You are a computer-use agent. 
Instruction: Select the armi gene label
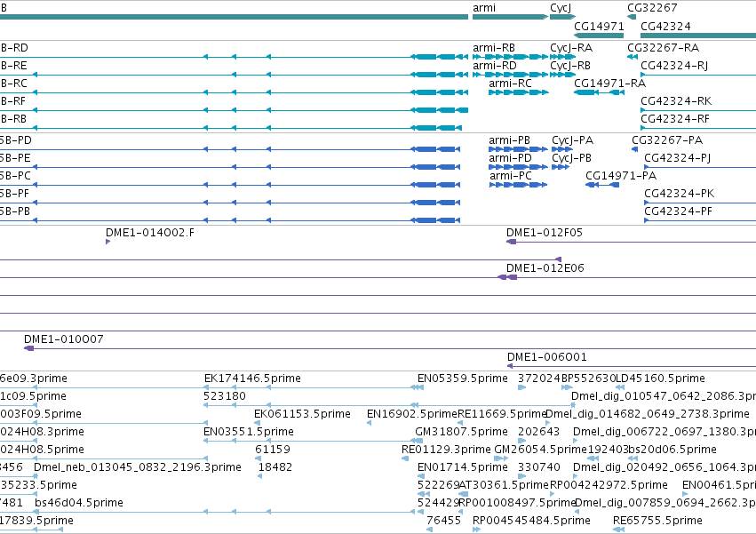click(x=483, y=8)
